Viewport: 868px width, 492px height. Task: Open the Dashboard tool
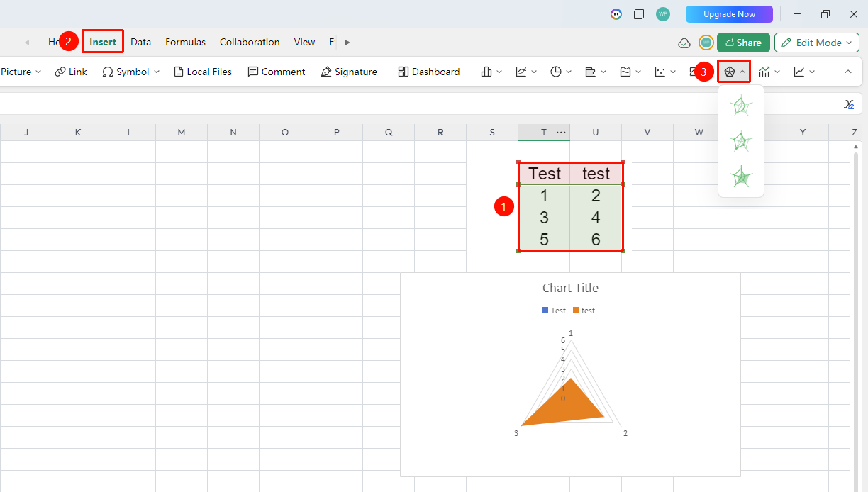[429, 72]
